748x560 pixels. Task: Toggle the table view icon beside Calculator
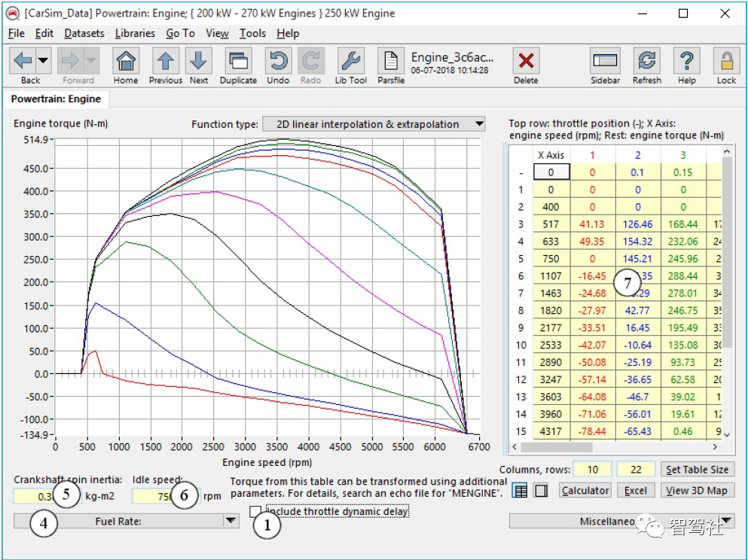[x=520, y=491]
